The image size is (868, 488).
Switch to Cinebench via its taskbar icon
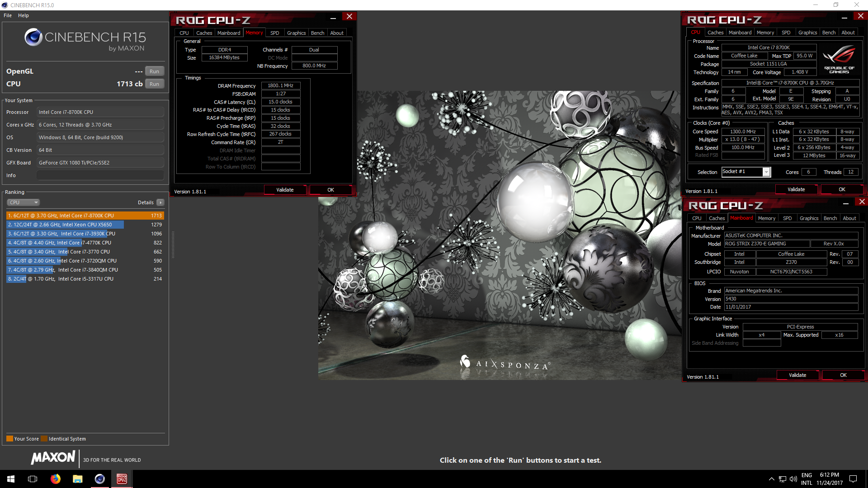(99, 479)
